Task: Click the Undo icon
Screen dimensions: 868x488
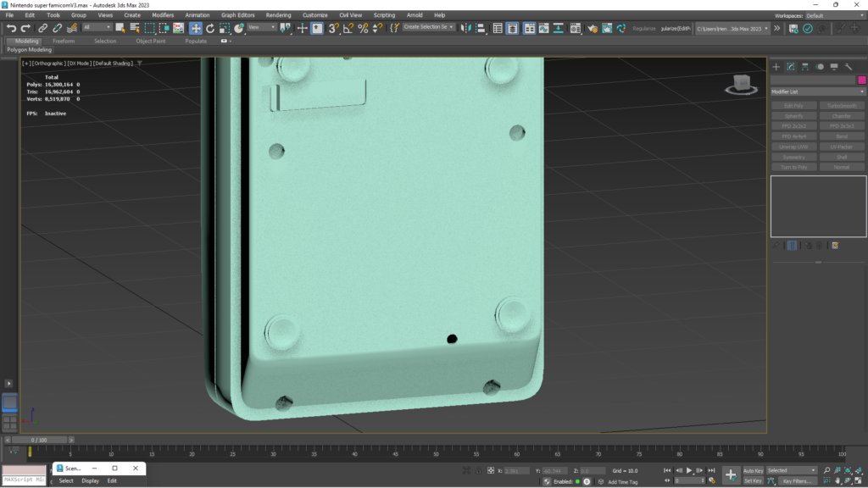Action: 11,28
